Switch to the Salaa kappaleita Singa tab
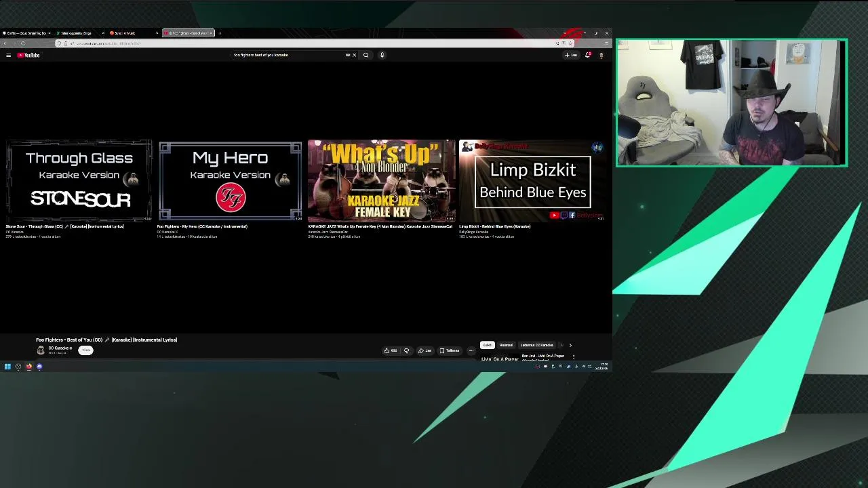This screenshot has height=488, width=868. [80, 33]
